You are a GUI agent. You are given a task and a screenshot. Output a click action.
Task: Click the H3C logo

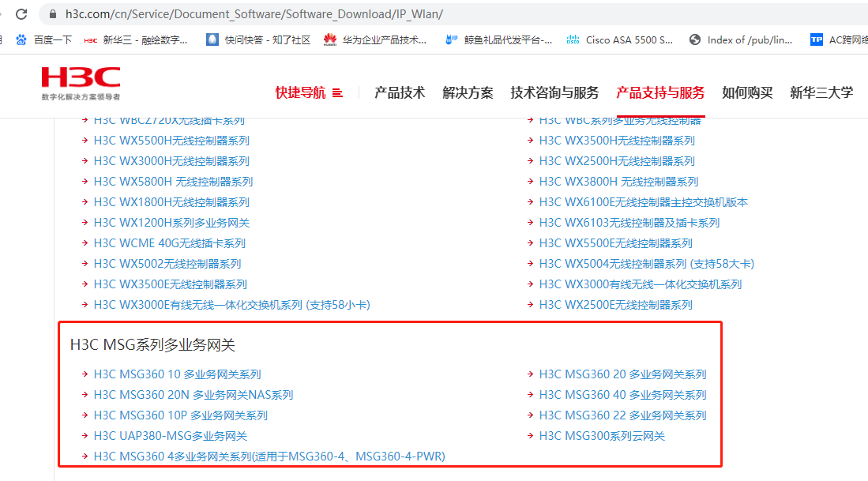81,84
